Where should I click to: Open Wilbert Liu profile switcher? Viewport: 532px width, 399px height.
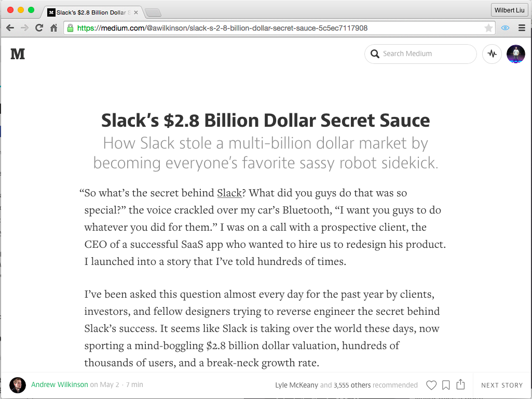point(509,10)
